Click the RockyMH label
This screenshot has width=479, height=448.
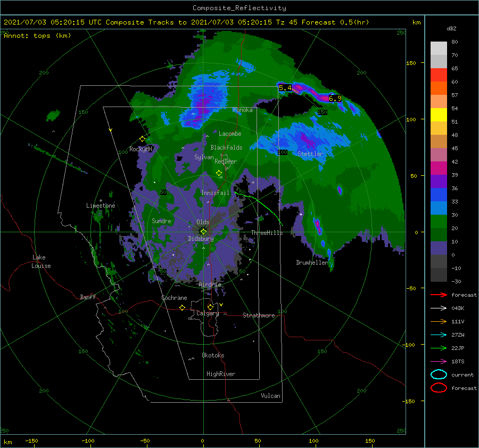[141, 149]
